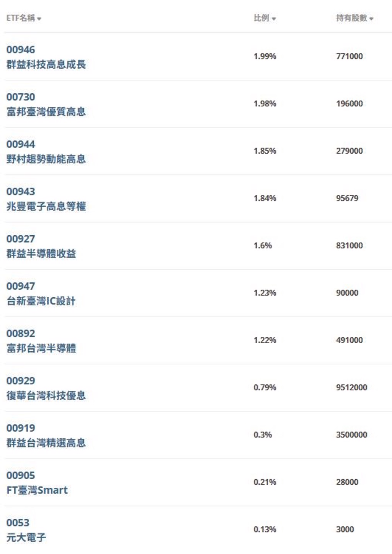Open 台新臺灣IC設計 ETF link
The height and width of the screenshot is (554, 392).
(x=41, y=301)
